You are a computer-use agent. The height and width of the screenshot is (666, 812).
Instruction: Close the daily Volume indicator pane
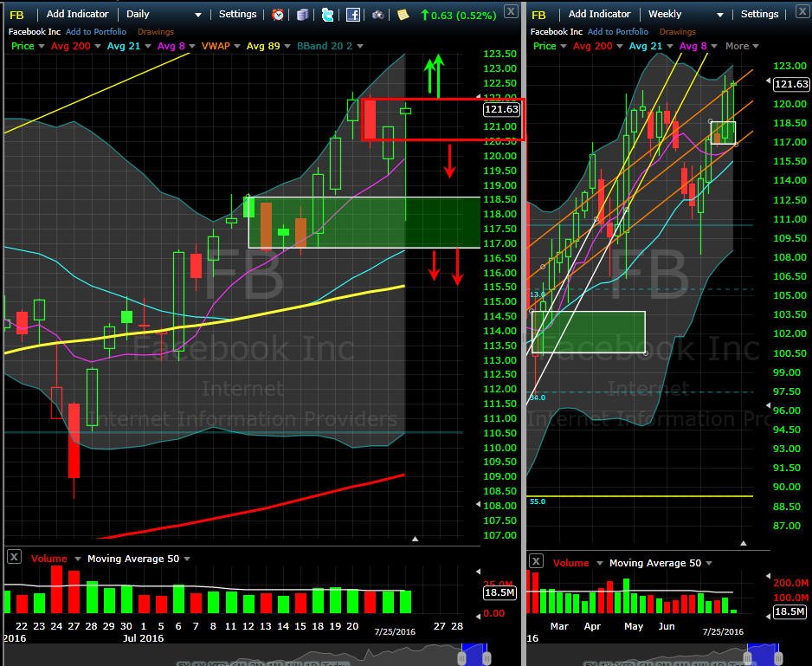tap(14, 557)
